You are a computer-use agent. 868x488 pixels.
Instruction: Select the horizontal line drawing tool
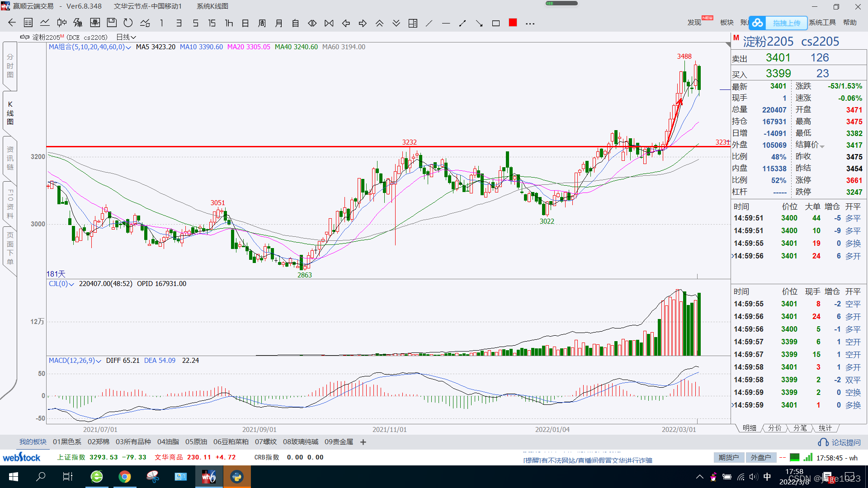tap(446, 23)
